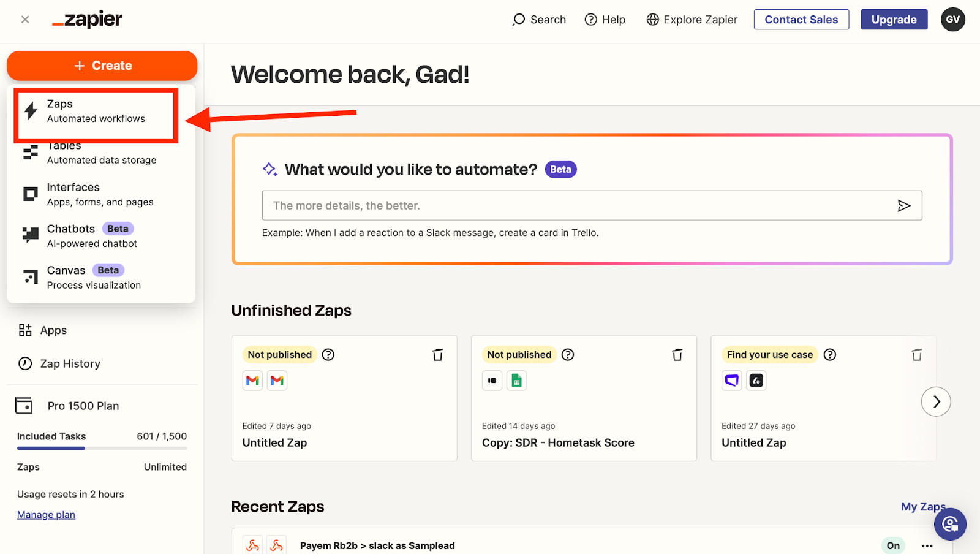The height and width of the screenshot is (554, 980).
Task: Close the sidebar with the X icon
Action: point(25,20)
